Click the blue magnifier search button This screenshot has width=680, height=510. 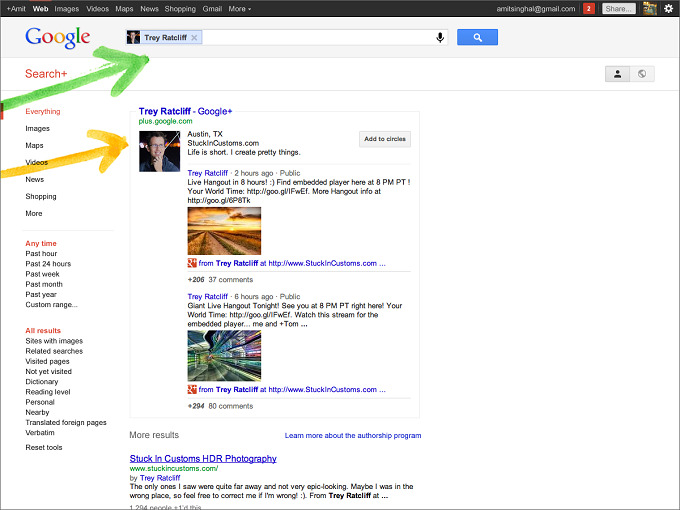[477, 37]
